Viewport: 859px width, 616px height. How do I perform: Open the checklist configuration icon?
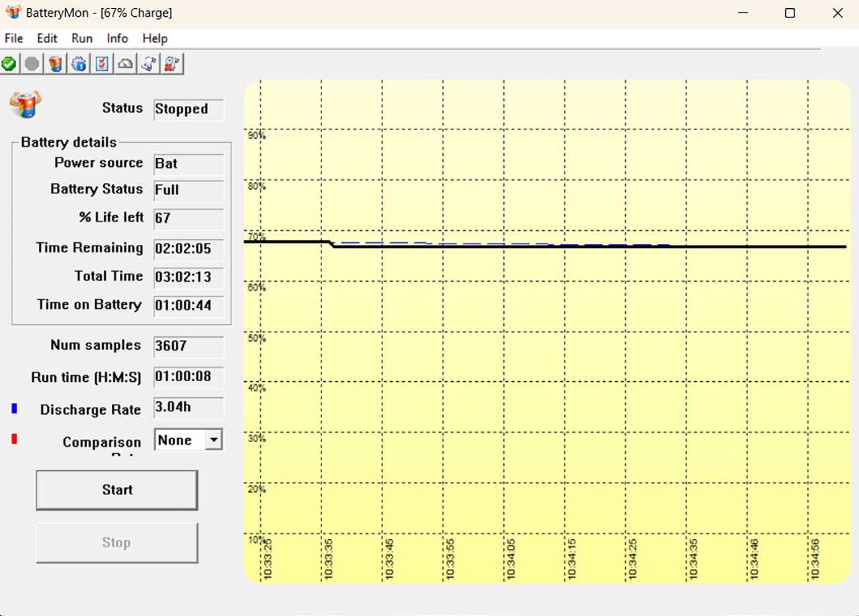pos(102,64)
